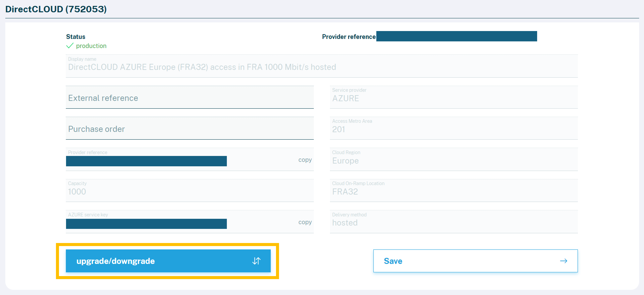The height and width of the screenshot is (295, 644).
Task: Click the green production status checkmark
Action: [70, 46]
